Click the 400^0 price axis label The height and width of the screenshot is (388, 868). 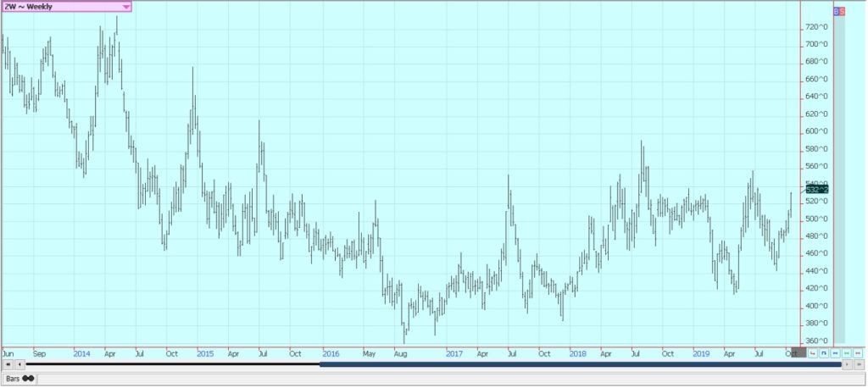(x=816, y=306)
